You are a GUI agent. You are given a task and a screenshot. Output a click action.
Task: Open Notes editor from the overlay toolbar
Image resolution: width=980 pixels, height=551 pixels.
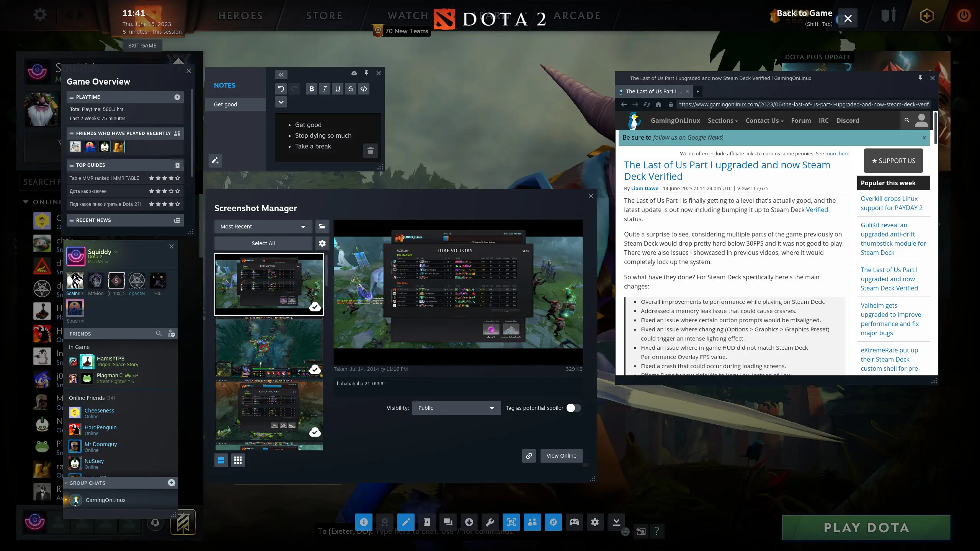tap(406, 522)
